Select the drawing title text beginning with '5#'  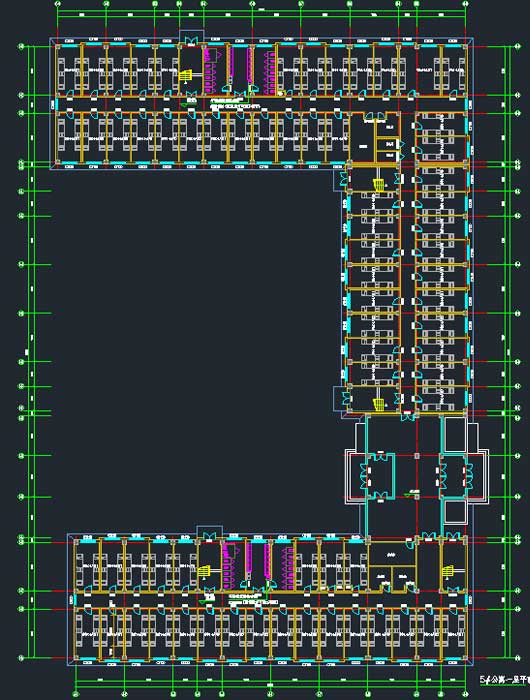[505, 680]
